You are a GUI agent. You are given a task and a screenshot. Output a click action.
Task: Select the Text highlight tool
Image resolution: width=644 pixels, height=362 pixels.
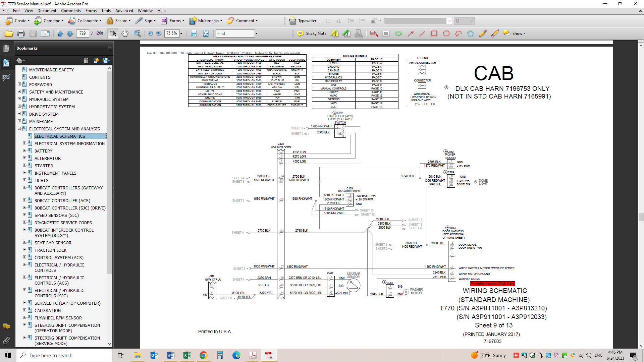pyautogui.click(x=334, y=34)
